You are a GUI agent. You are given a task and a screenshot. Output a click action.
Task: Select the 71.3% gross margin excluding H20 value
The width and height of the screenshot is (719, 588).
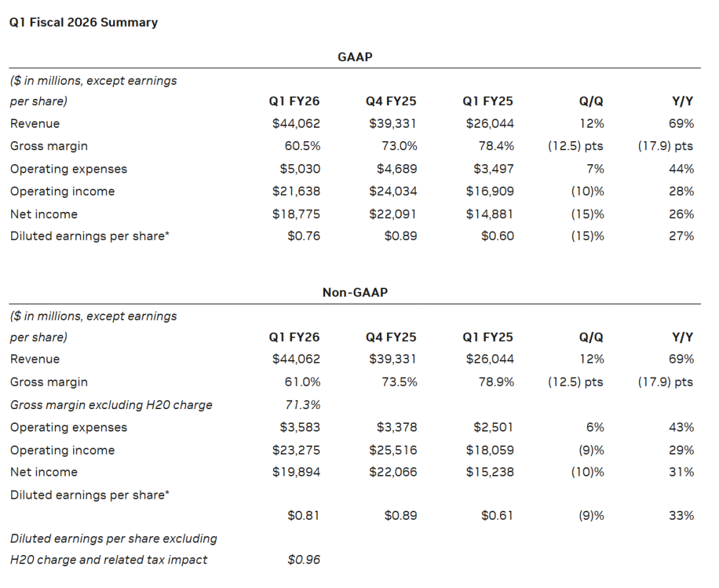304,405
